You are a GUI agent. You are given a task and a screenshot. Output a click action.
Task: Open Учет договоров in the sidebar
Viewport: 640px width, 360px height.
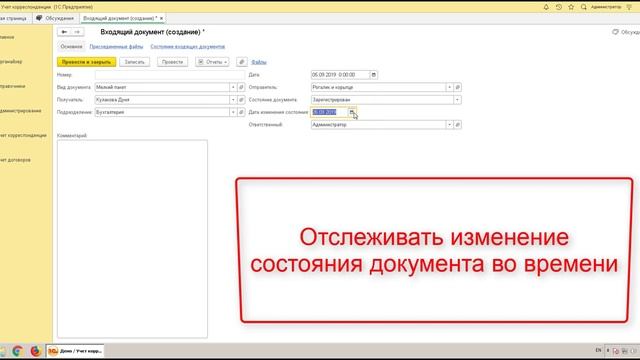pyautogui.click(x=16, y=160)
